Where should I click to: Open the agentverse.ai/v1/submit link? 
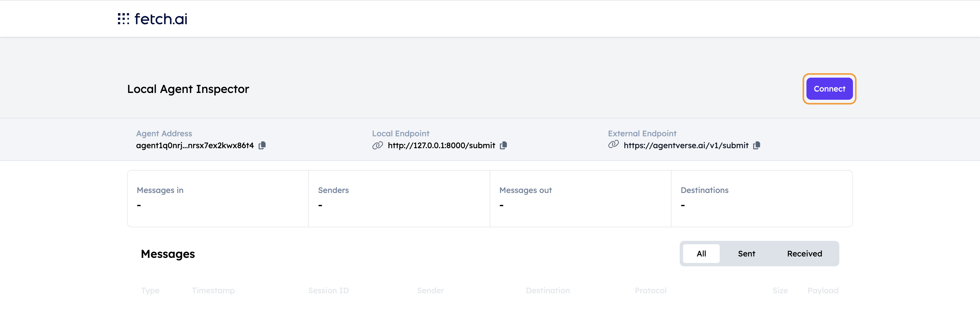pos(686,145)
